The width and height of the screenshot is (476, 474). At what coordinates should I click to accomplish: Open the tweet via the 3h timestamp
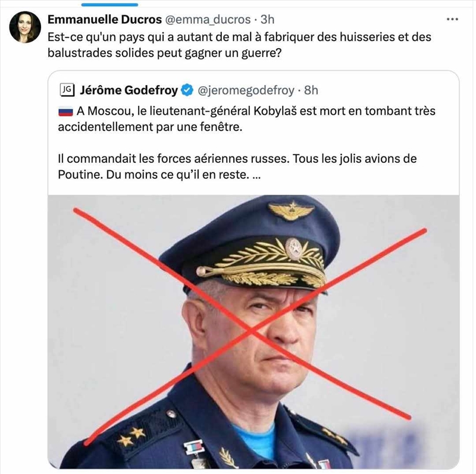coord(267,20)
